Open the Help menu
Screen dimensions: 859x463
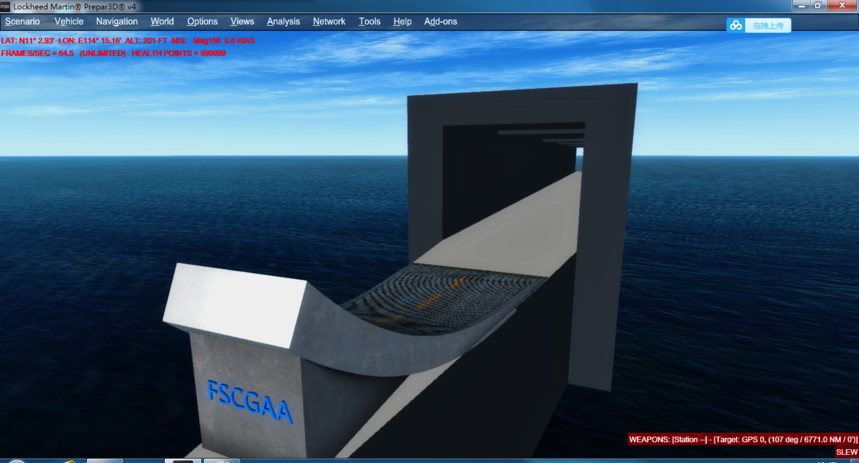(402, 21)
